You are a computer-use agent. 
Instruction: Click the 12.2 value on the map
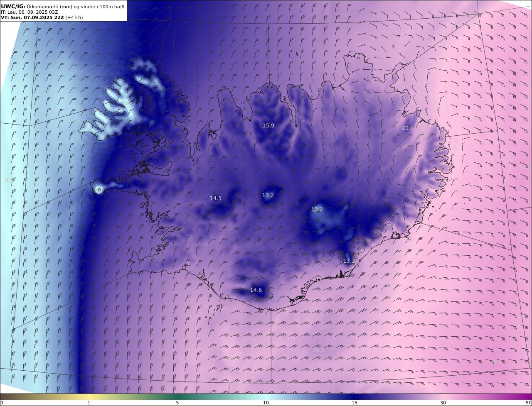(317, 210)
